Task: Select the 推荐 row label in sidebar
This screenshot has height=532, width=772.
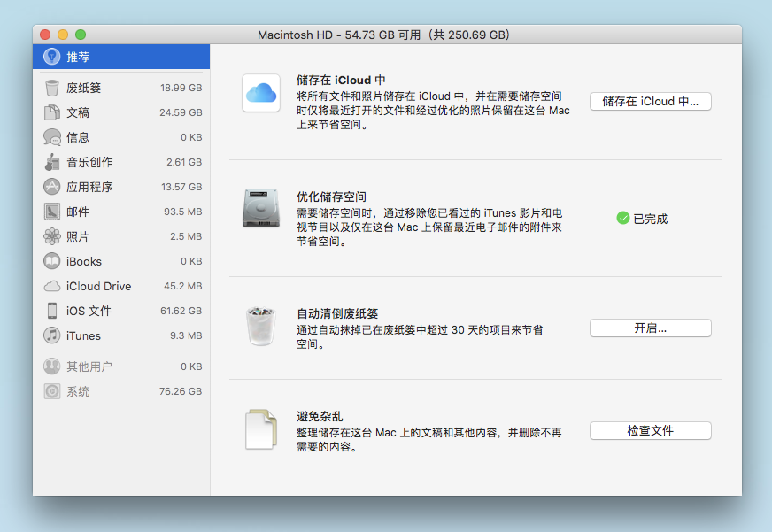Action: tap(78, 57)
